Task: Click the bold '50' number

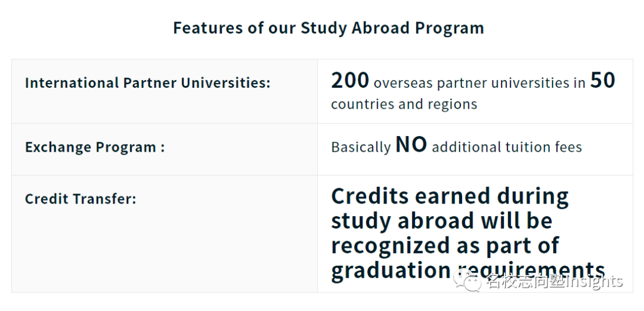Action: pos(602,80)
